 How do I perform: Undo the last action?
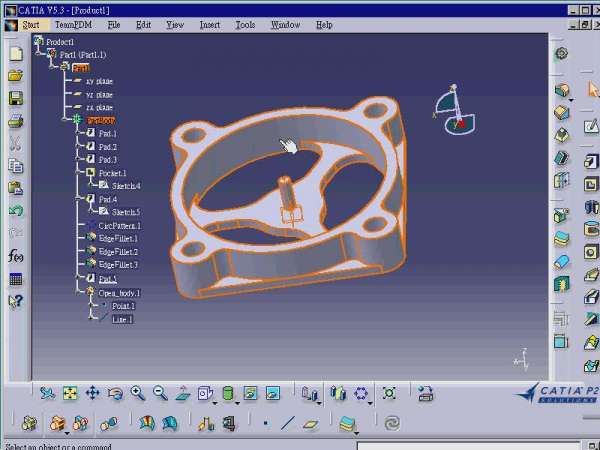point(16,211)
